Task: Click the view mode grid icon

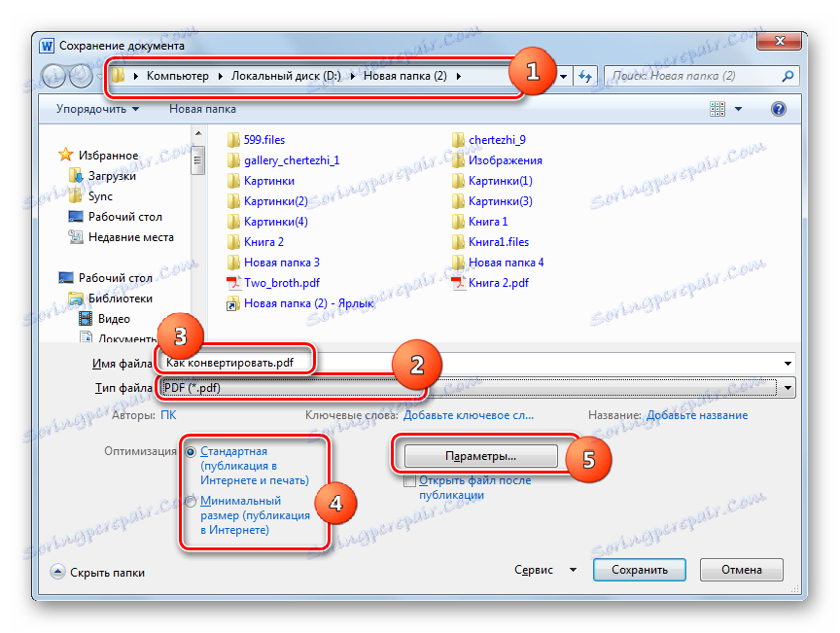Action: (717, 109)
